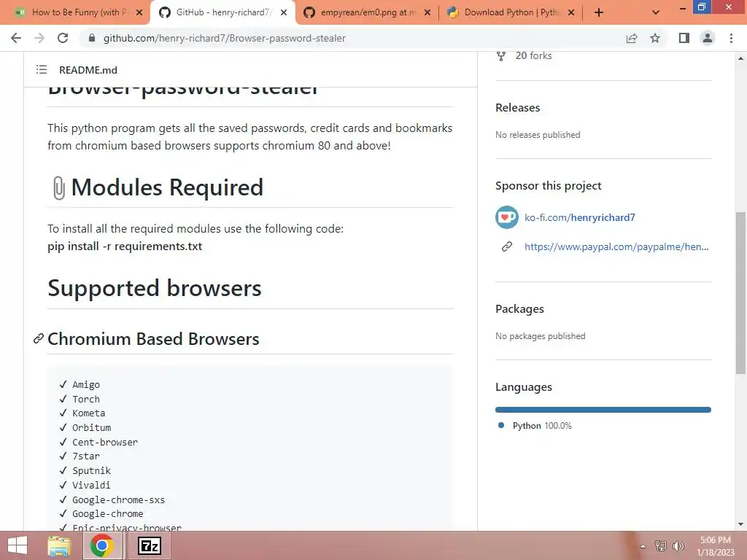This screenshot has width=747, height=560.
Task: Click the Python language progress bar
Action: (603, 410)
